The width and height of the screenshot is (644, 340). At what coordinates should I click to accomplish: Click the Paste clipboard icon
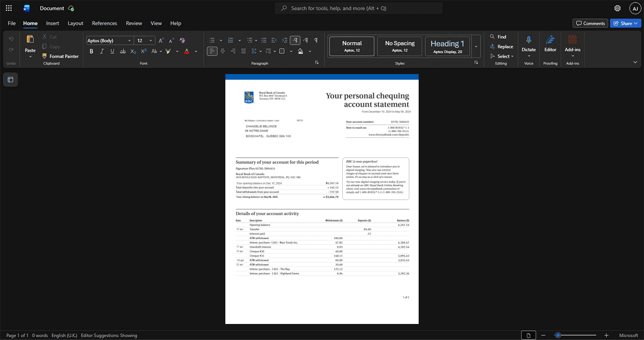pos(30,40)
